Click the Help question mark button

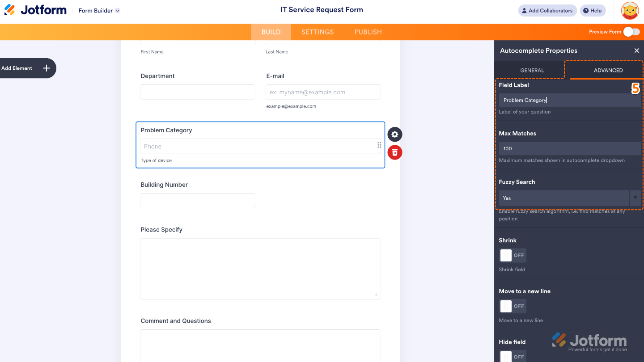(x=593, y=11)
